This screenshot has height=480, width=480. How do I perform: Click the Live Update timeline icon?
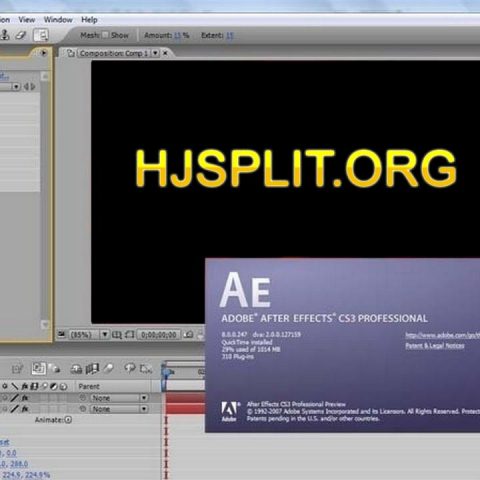click(x=38, y=368)
